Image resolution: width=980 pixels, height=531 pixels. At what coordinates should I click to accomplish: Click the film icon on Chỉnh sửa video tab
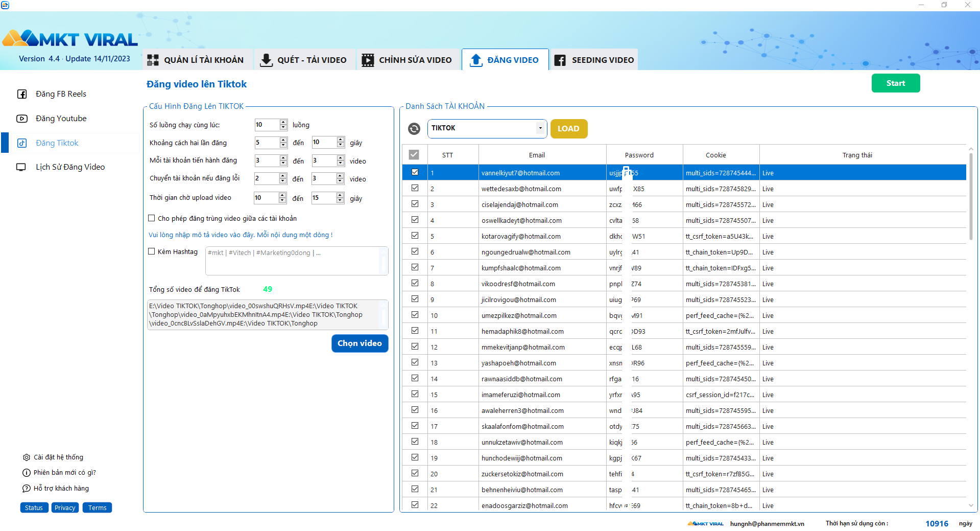(x=368, y=60)
